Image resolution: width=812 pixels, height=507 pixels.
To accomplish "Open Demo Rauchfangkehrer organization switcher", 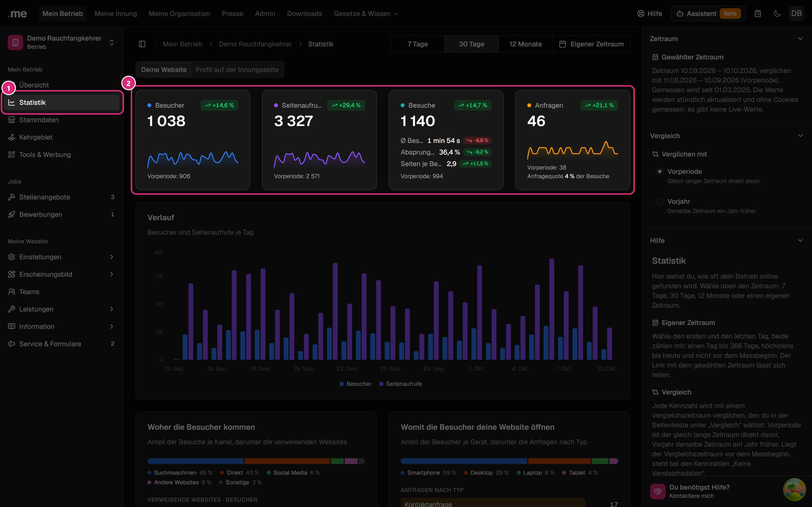I will (x=62, y=42).
